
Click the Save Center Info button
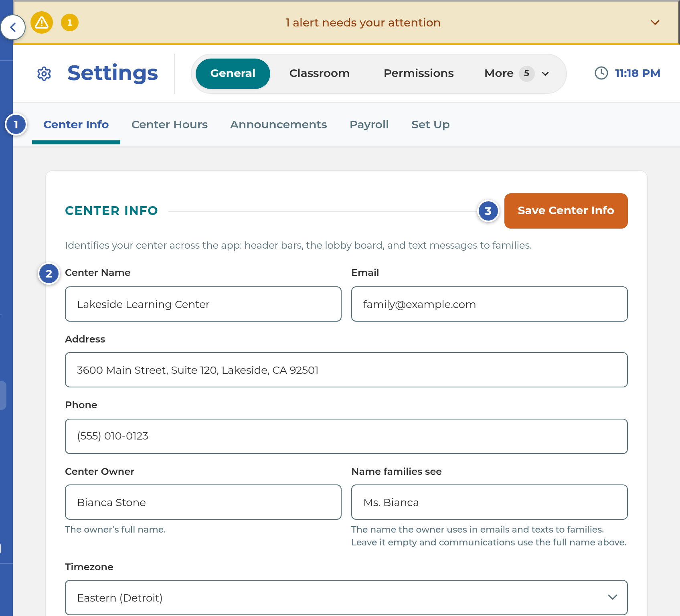click(x=566, y=211)
